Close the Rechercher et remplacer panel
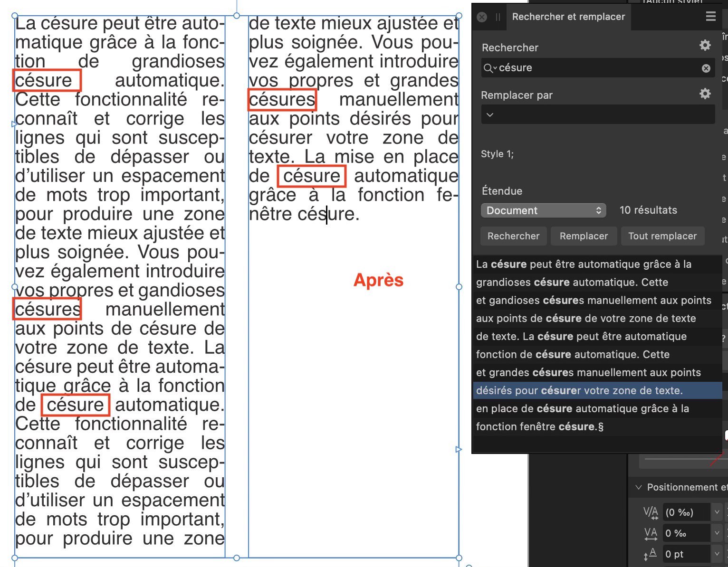728x567 pixels. [482, 17]
